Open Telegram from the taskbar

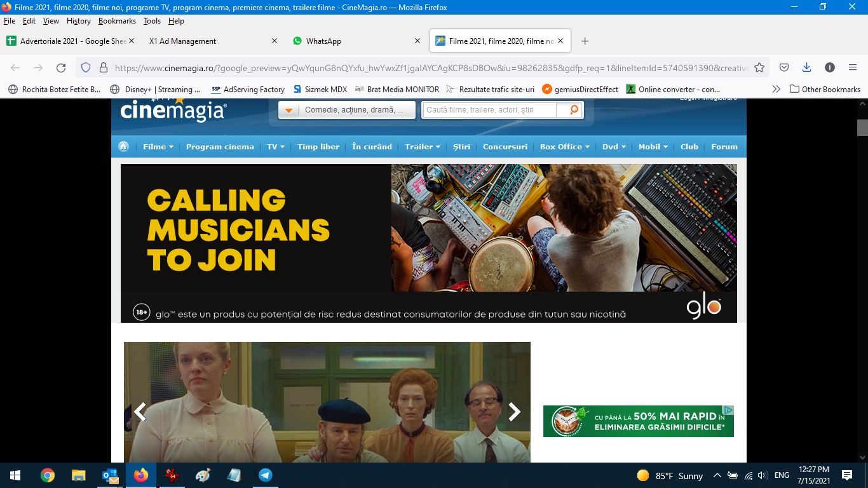click(265, 475)
